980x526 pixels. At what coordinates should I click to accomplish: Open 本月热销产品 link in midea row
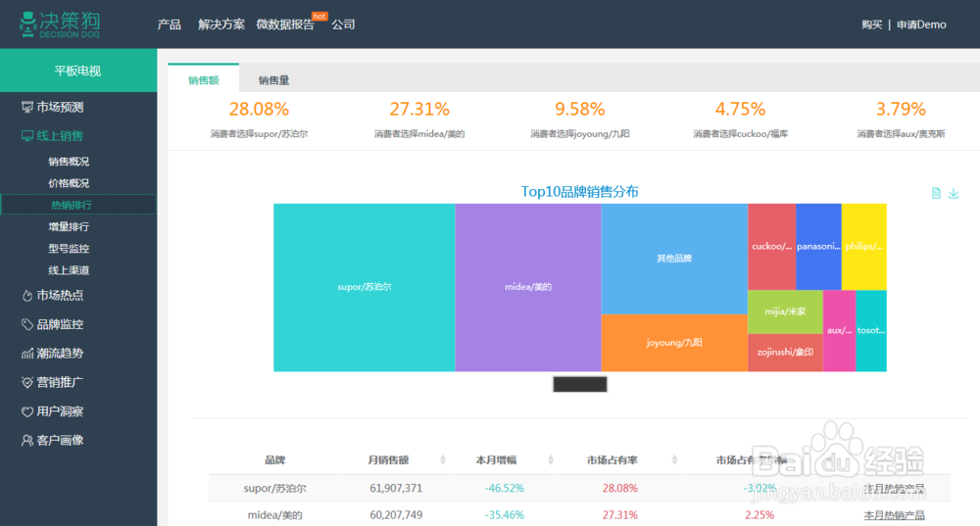click(895, 515)
